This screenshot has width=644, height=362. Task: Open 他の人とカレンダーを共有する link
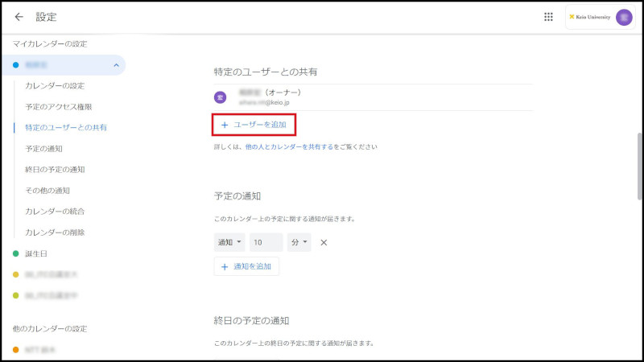point(289,147)
